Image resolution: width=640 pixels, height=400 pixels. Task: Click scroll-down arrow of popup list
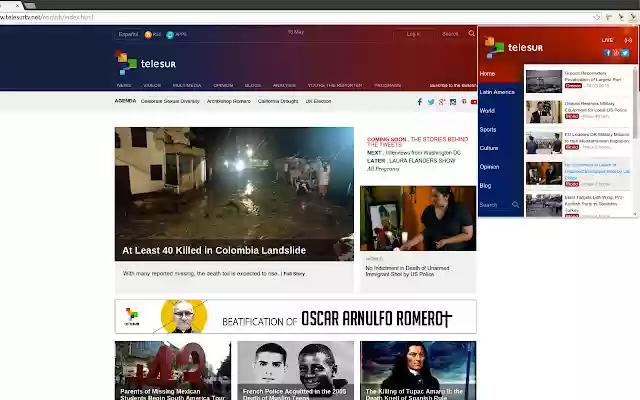coord(635,214)
